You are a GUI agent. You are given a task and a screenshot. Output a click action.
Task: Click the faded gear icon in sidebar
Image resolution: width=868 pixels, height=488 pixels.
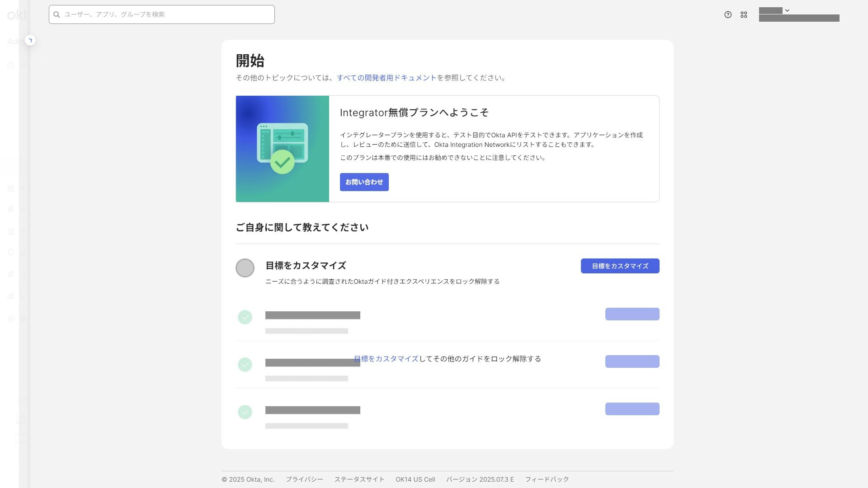(x=11, y=319)
